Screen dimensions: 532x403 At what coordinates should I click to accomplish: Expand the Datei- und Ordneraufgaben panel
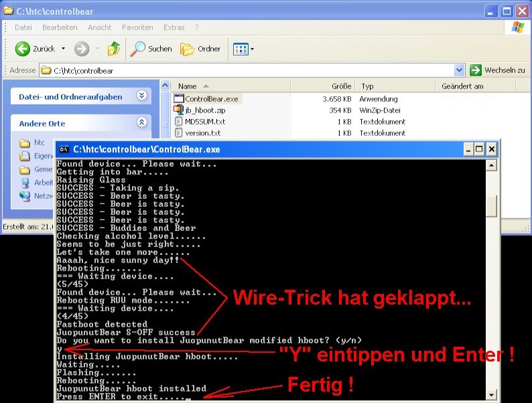[x=141, y=96]
